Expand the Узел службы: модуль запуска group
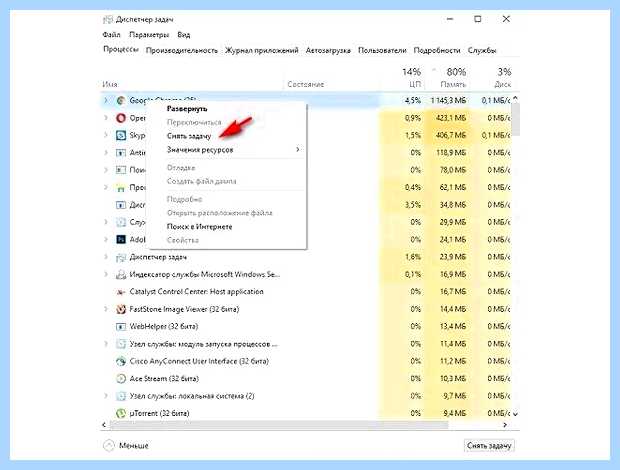This screenshot has width=620, height=470. coord(106,344)
